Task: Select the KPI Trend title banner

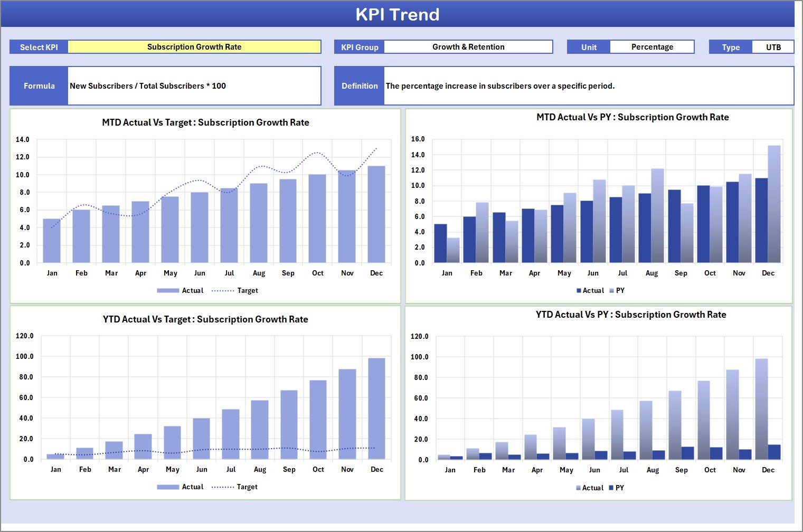Action: [399, 14]
